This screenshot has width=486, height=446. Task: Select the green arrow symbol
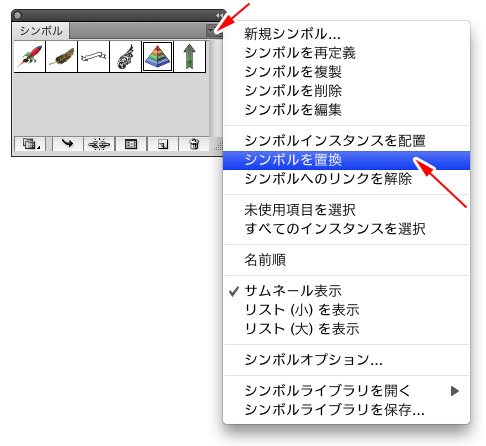click(190, 57)
